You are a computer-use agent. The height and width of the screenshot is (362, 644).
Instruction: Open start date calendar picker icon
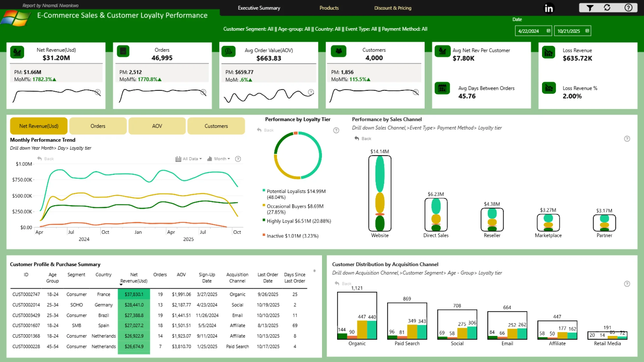pyautogui.click(x=548, y=31)
